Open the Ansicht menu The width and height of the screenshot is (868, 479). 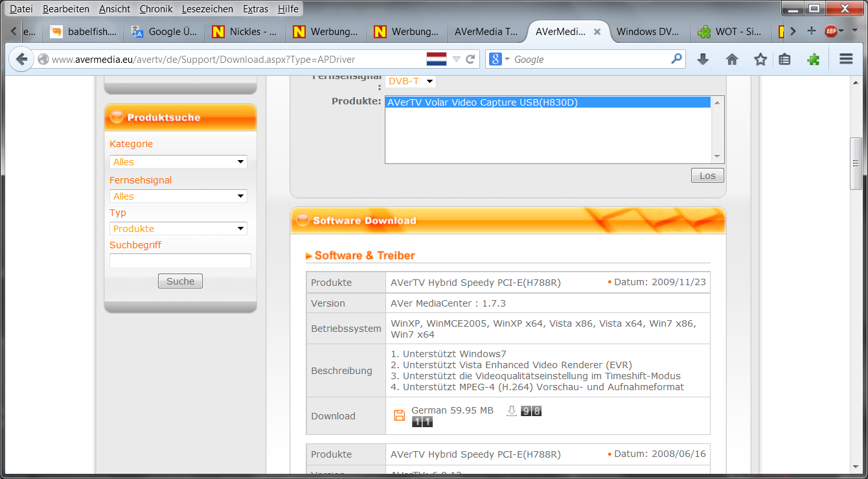click(115, 9)
